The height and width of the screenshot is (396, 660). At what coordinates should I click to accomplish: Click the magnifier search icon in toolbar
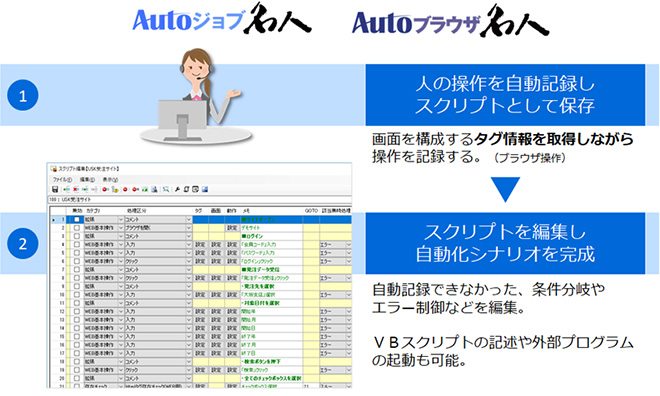click(x=166, y=189)
